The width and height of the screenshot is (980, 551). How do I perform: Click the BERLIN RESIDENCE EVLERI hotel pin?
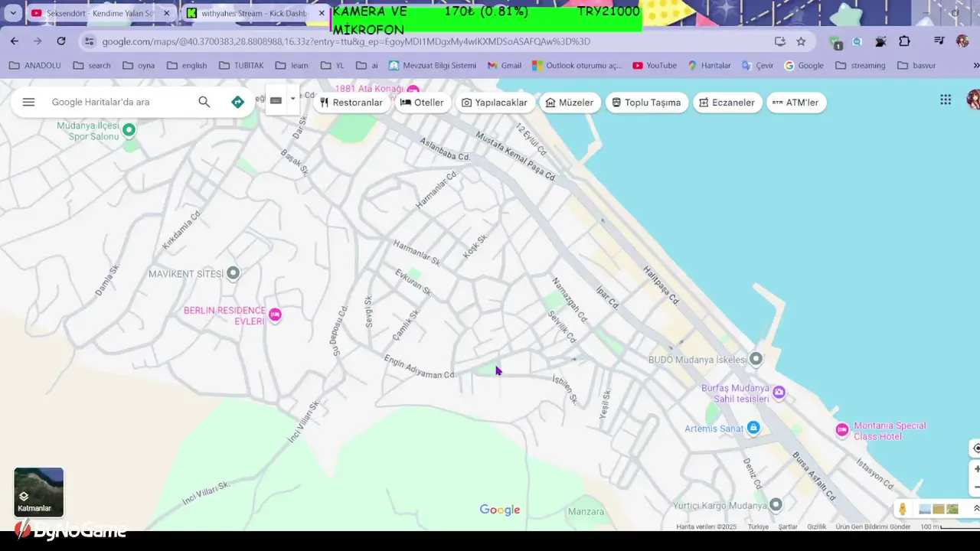276,315
